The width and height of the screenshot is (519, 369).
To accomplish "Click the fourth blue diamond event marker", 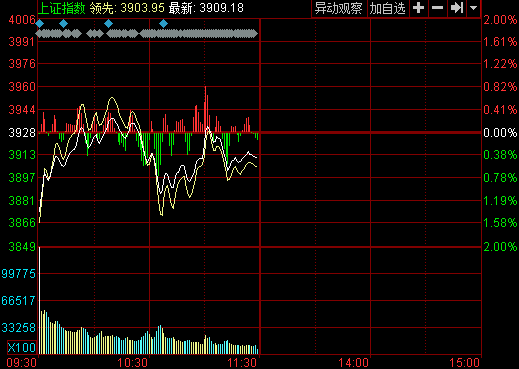I will pyautogui.click(x=163, y=23).
